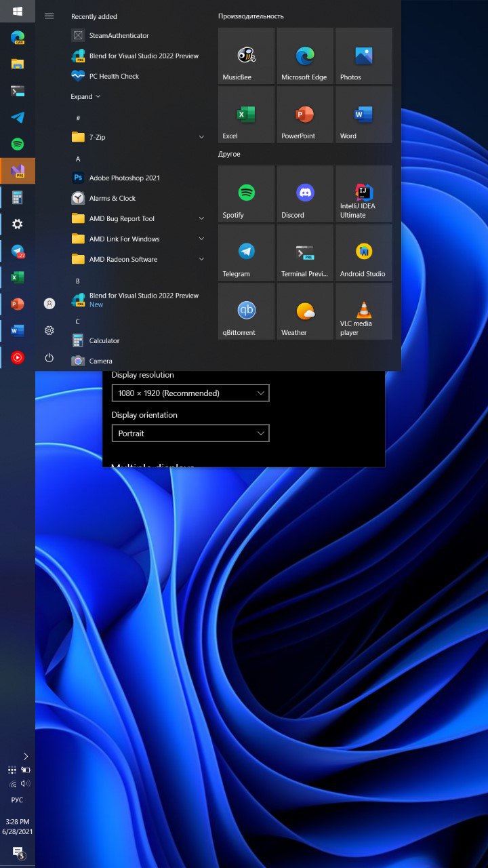
Task: Expand the Start menu hamburger navigation
Action: (x=49, y=16)
